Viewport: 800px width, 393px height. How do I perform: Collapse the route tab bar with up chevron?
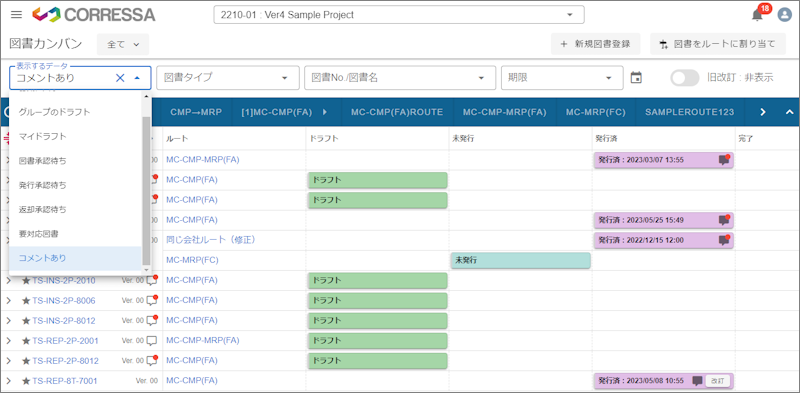click(789, 112)
